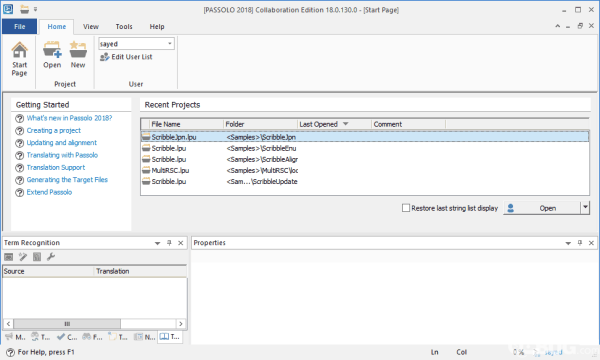Image resolution: width=600 pixels, height=360 pixels.
Task: Select the ScribbleJpn.lpu row
Action: point(365,137)
